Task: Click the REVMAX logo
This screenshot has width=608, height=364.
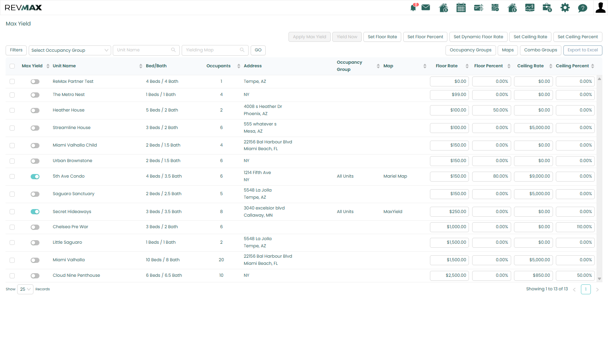Action: tap(23, 8)
